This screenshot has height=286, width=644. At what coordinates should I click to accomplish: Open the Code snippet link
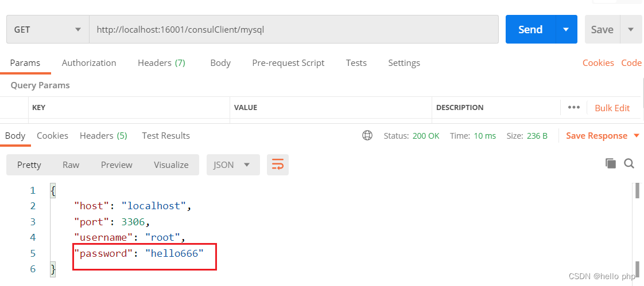click(631, 63)
